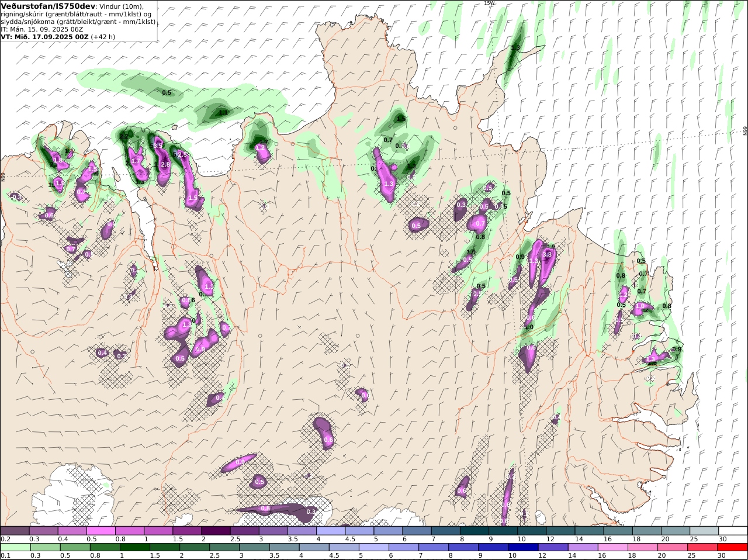
Task: Click the 4.5 label in the rain legend
Action: (334, 555)
